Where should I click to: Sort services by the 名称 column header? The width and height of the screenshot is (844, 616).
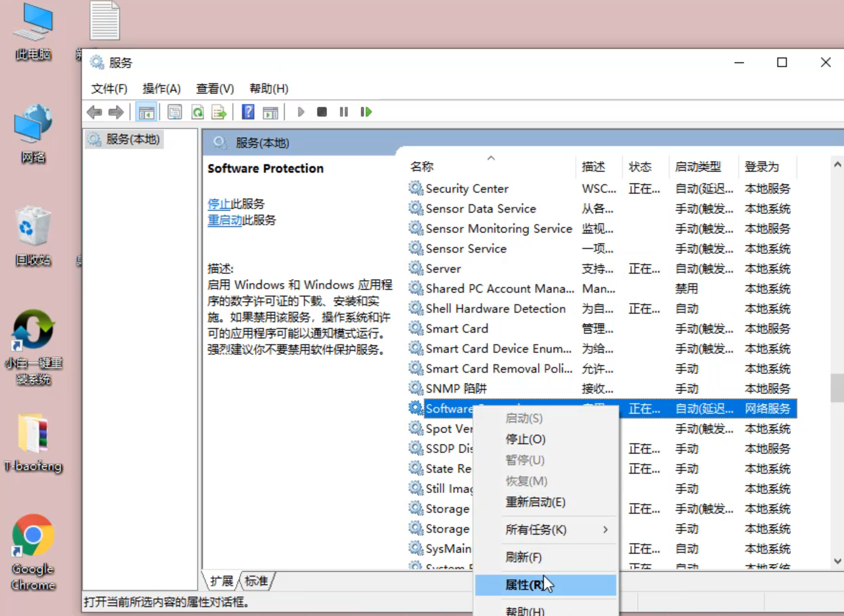coord(422,167)
